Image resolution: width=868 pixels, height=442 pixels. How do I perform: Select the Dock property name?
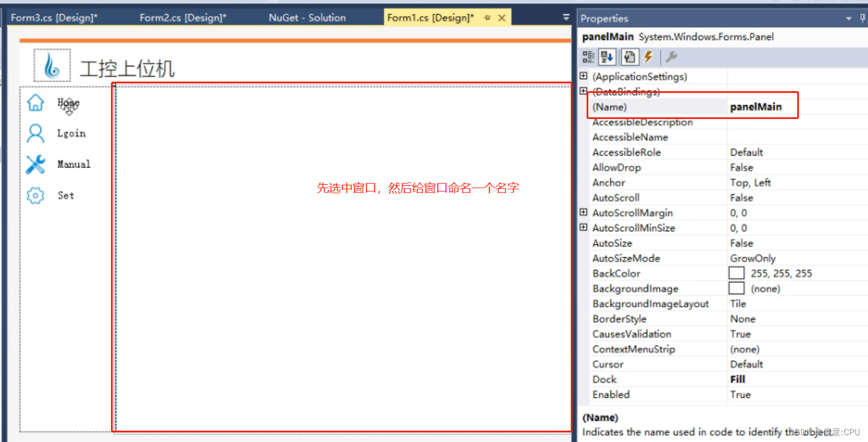point(604,379)
